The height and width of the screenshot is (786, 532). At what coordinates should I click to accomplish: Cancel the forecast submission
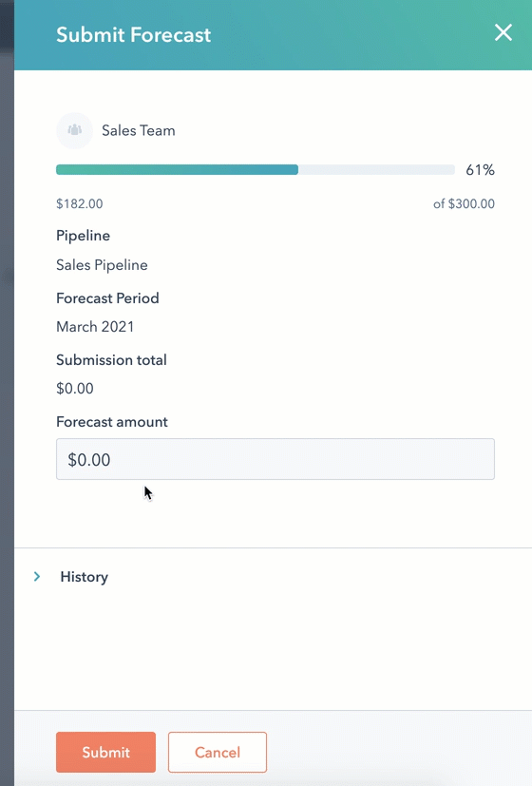tap(218, 752)
